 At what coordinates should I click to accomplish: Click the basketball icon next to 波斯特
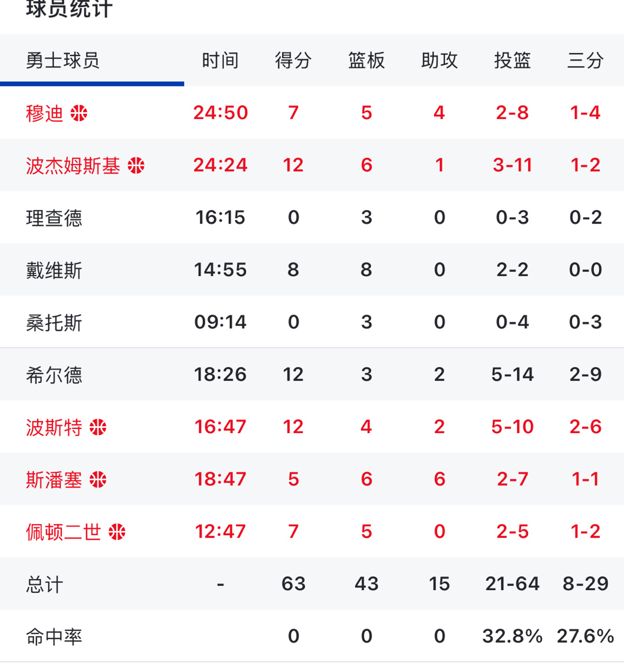[99, 427]
